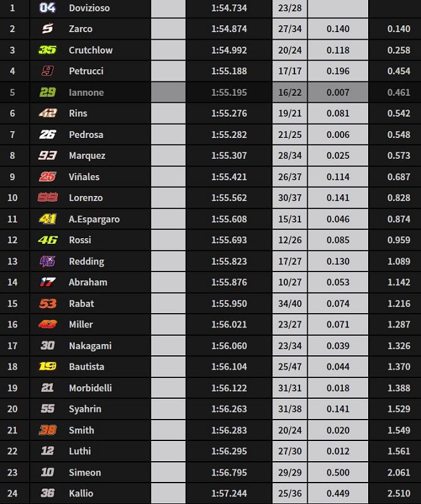Select Smith's orange number 38 icon
Image resolution: width=421 pixels, height=504 pixels.
47,430
